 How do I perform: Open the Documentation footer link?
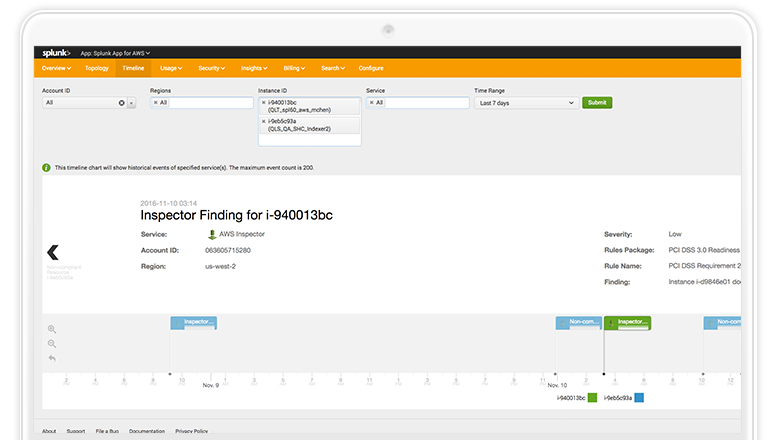tap(147, 431)
